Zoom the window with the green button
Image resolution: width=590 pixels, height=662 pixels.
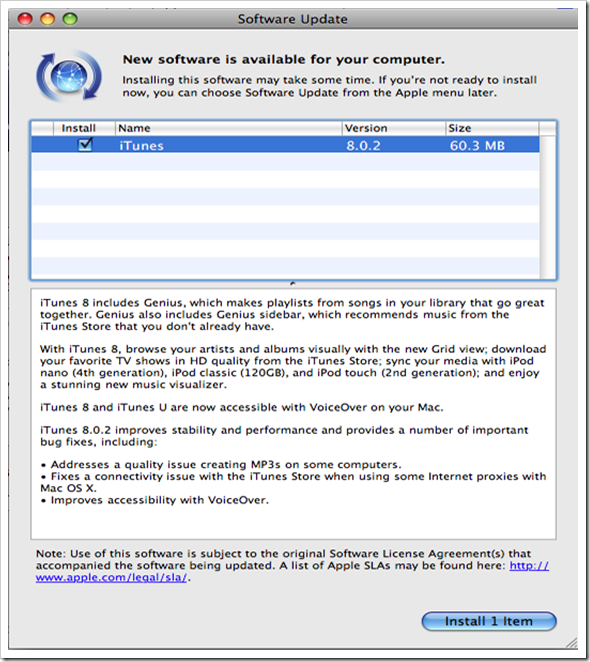(70, 19)
